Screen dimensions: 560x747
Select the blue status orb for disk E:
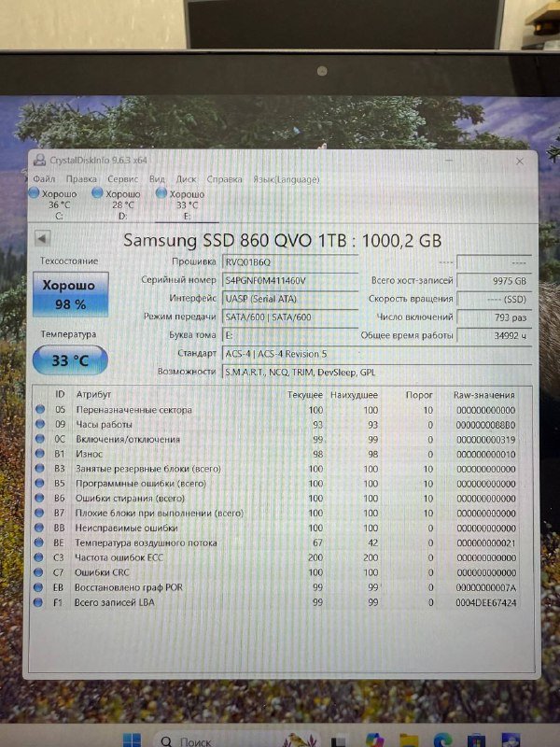tap(161, 193)
